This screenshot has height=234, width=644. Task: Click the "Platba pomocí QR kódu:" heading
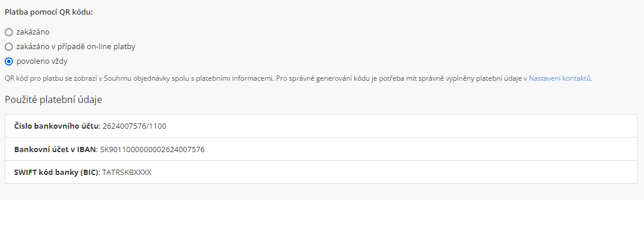[49, 12]
